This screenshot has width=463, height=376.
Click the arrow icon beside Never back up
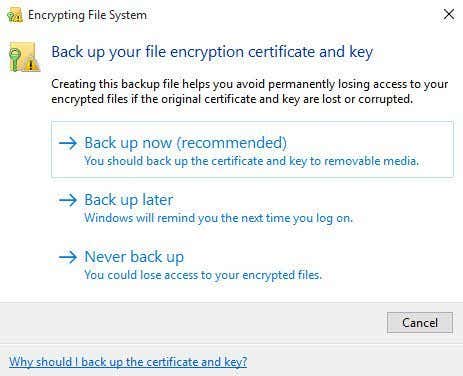point(68,257)
